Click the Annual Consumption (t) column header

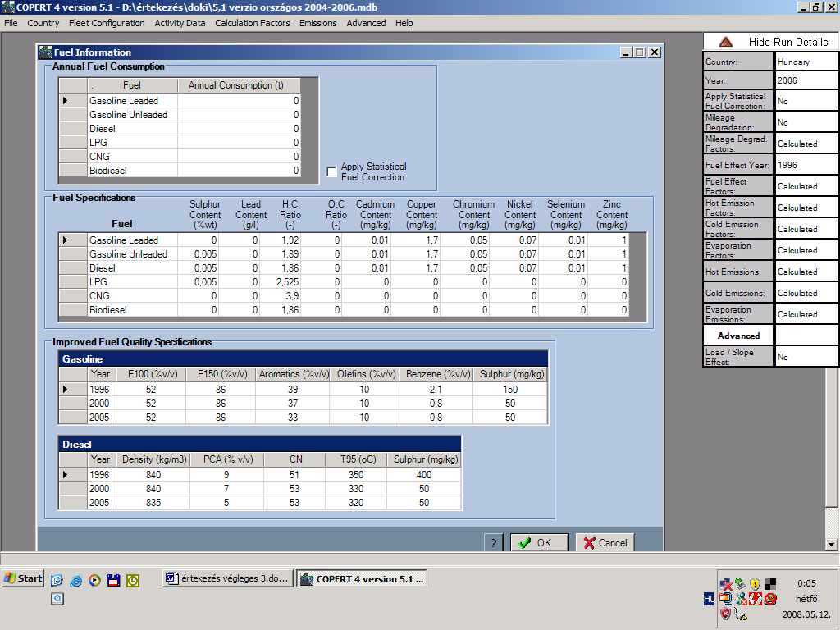pyautogui.click(x=239, y=85)
